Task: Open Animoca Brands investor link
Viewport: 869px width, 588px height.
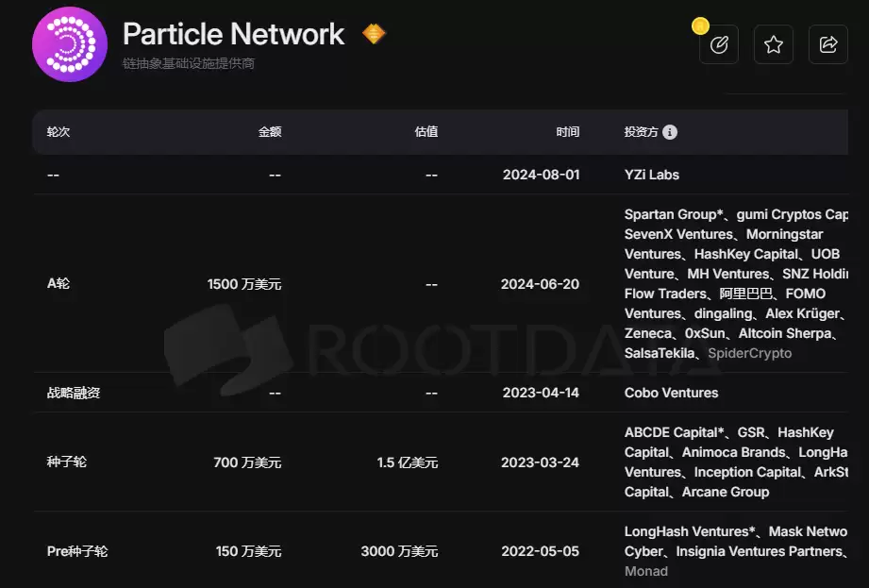Action: (734, 452)
